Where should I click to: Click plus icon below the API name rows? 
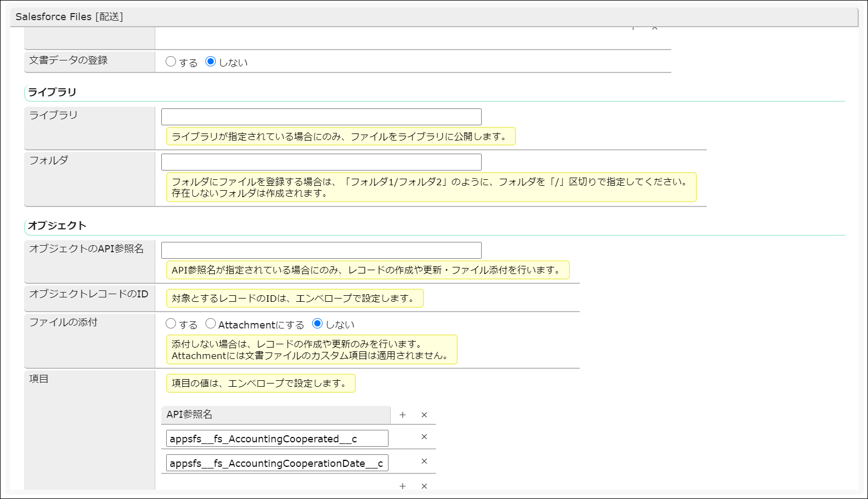pos(403,486)
